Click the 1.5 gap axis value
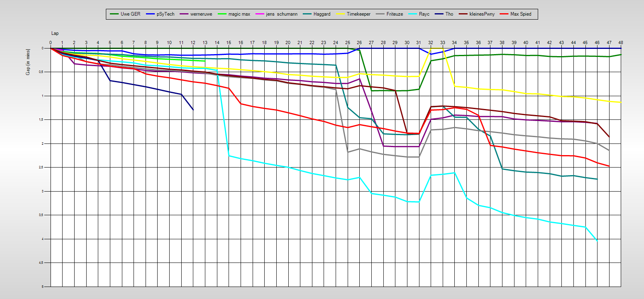 pos(41,120)
